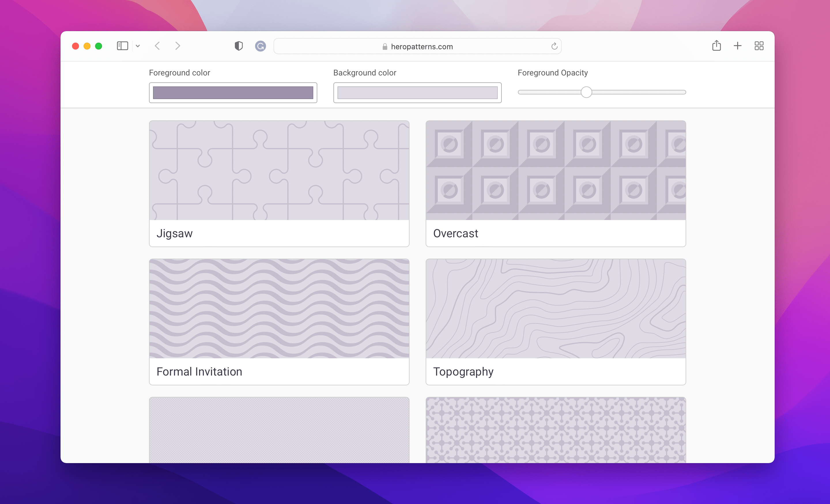This screenshot has height=504, width=830.
Task: Click the back navigation arrow
Action: click(157, 46)
